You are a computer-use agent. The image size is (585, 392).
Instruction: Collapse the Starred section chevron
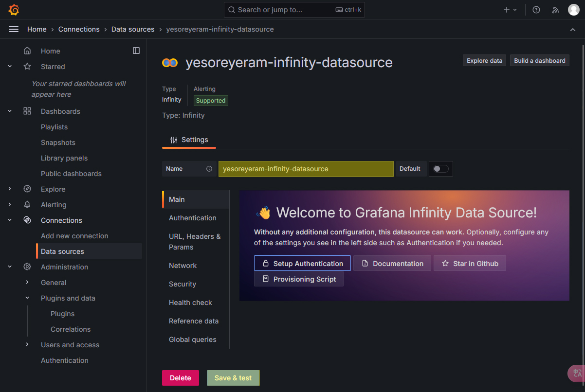click(x=10, y=67)
